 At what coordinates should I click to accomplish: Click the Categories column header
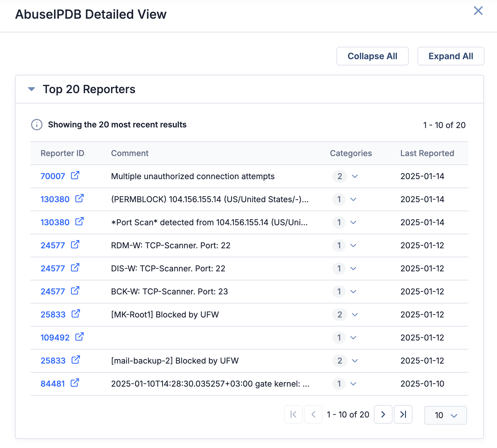pos(351,153)
